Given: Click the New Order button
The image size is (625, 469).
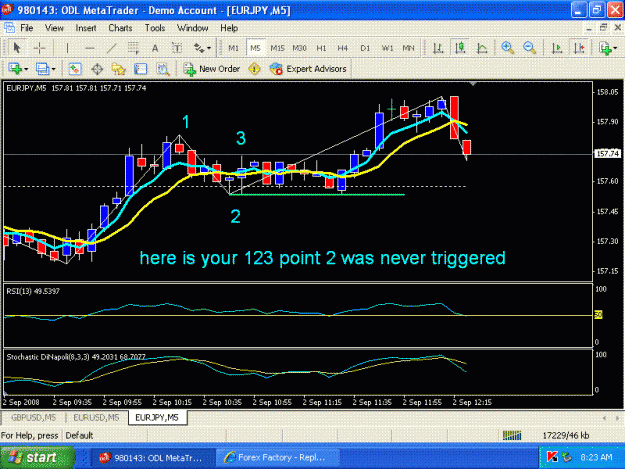Looking at the screenshot, I should 212,69.
